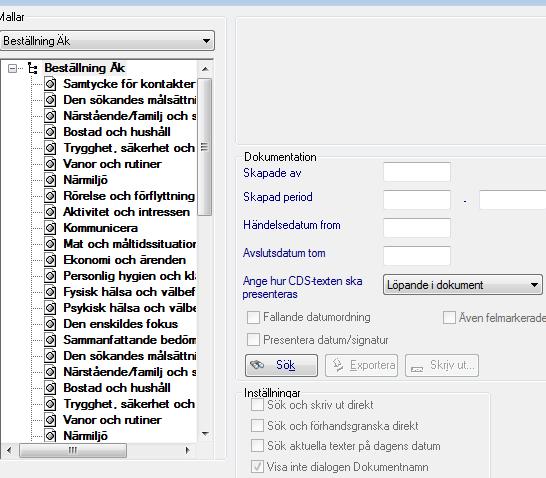Viewport: 546px width, 478px height.
Task: Click the Händelsedatum from field
Action: 417,228
